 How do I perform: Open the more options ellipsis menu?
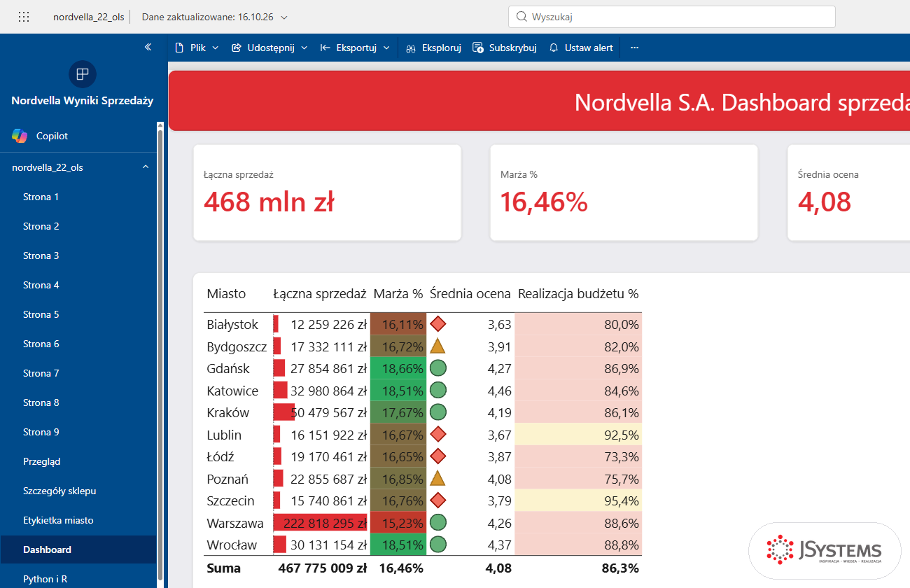(635, 48)
